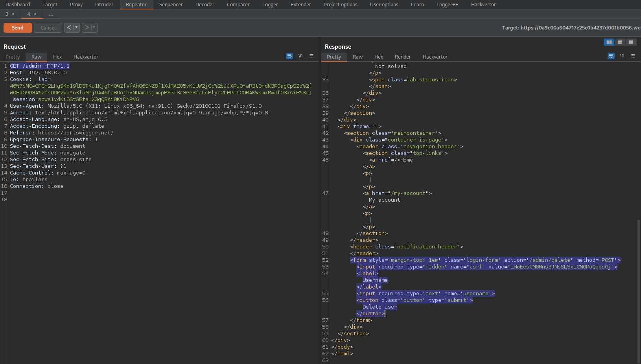This screenshot has height=364, width=641.
Task: Go back to previous request in history
Action: click(x=69, y=28)
